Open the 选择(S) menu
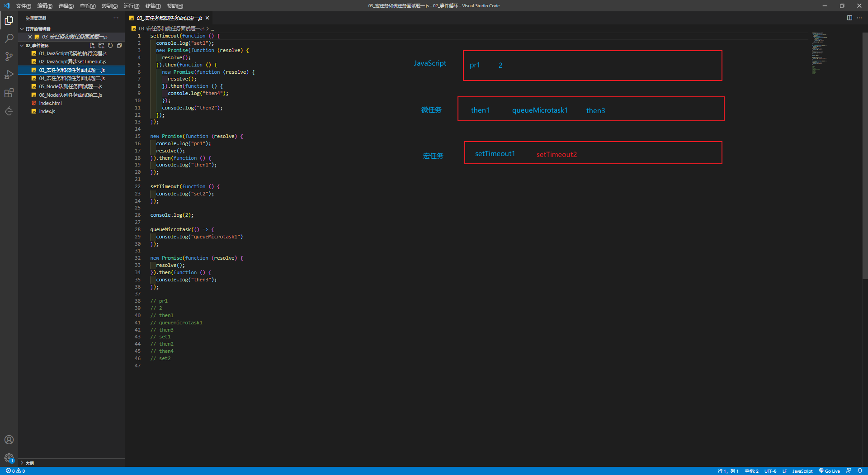The height and width of the screenshot is (475, 868). point(66,6)
